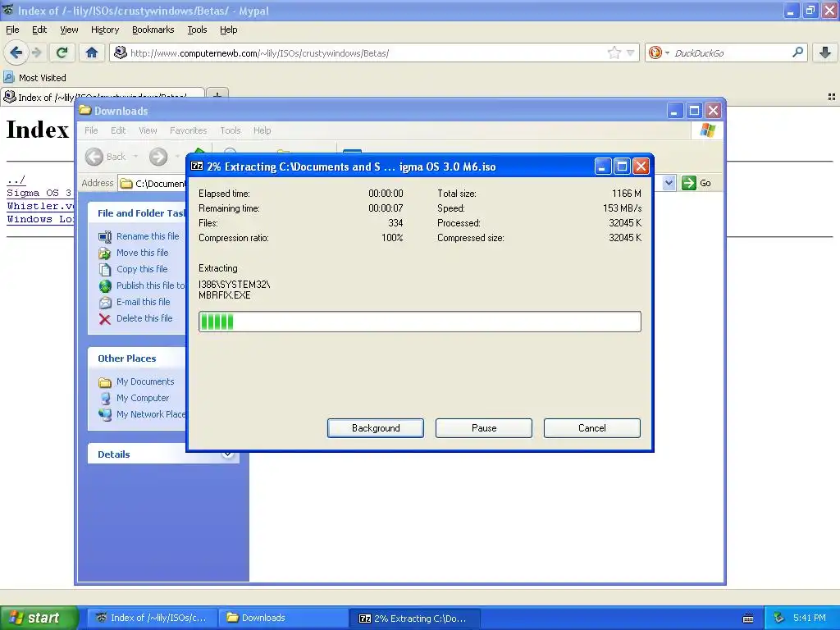Click the Explorer address path field

pyautogui.click(x=153, y=183)
